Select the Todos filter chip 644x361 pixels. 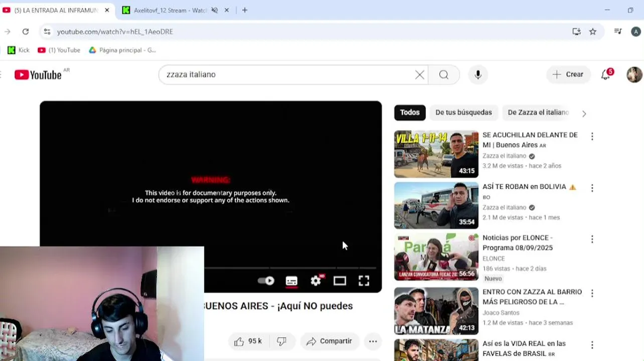click(410, 112)
